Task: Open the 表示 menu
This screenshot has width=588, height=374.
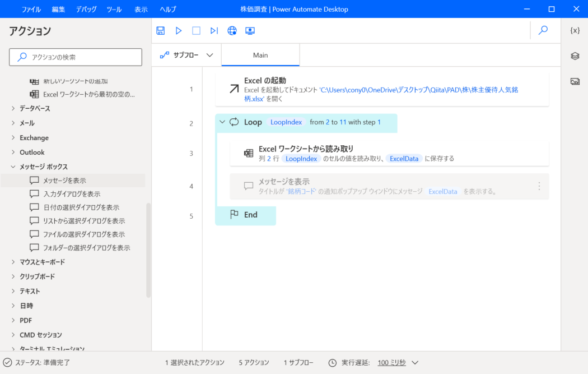Action: [x=141, y=10]
